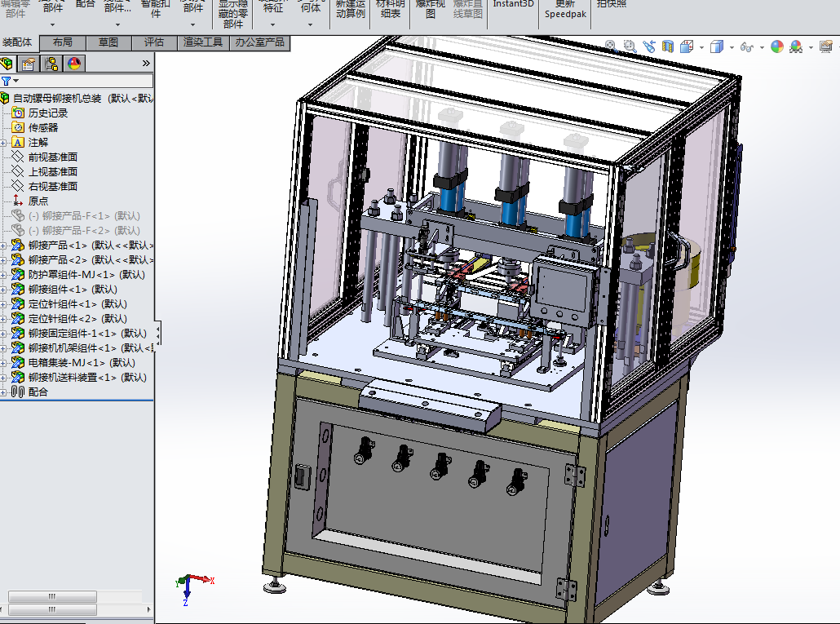840x624 pixels.
Task: Click the 更新 Speedpak button
Action: coord(565,8)
